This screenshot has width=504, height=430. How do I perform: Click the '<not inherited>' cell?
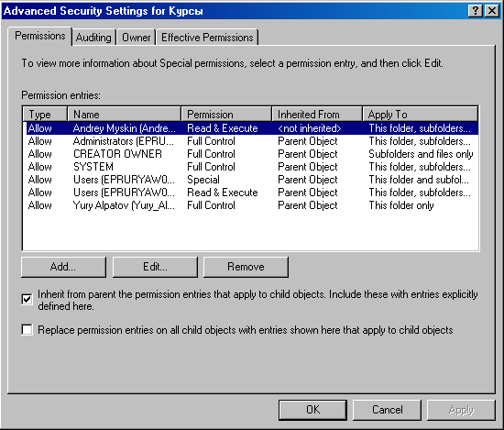pos(310,128)
